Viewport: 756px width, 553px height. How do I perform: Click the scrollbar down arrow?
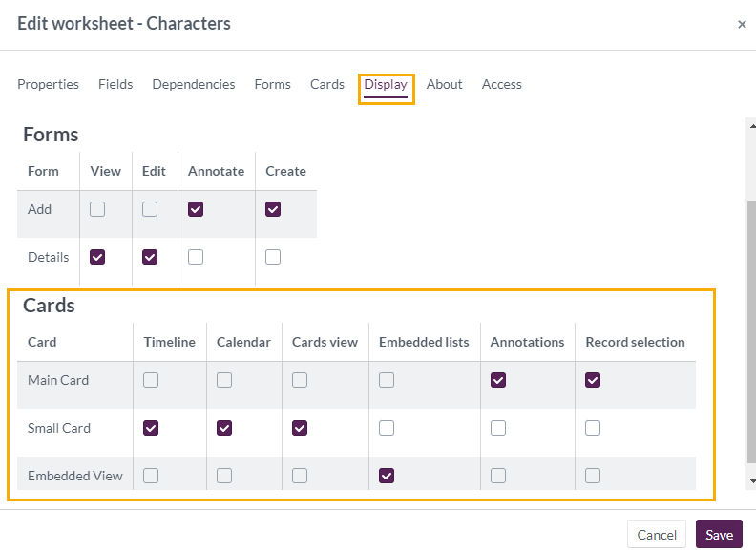[751, 481]
